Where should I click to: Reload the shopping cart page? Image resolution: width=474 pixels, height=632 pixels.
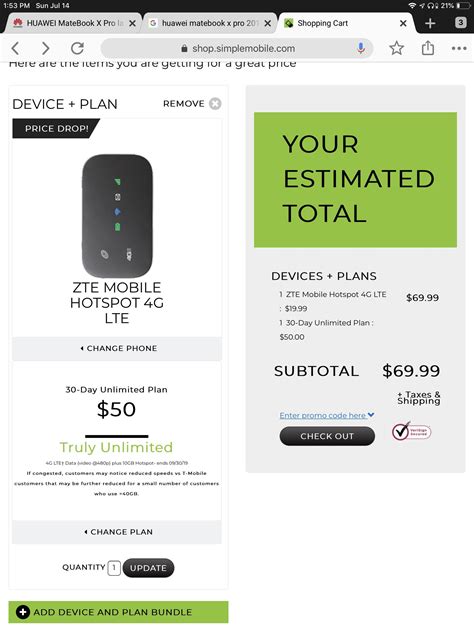[x=77, y=48]
